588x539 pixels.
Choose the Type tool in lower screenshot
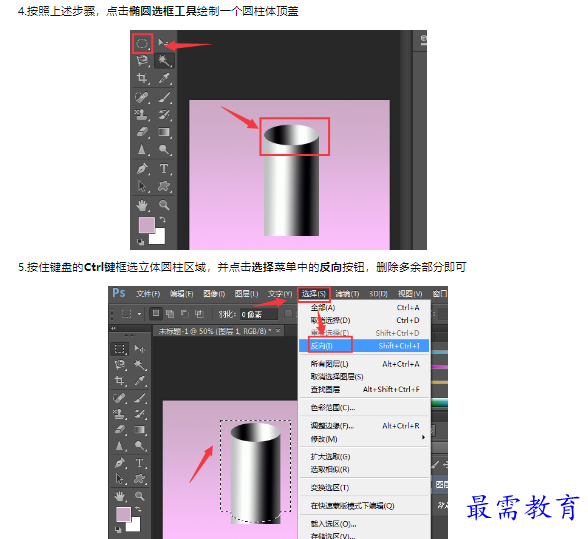(x=140, y=463)
